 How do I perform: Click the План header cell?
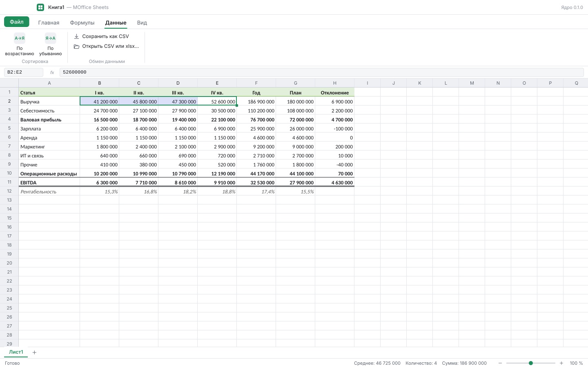(x=296, y=92)
